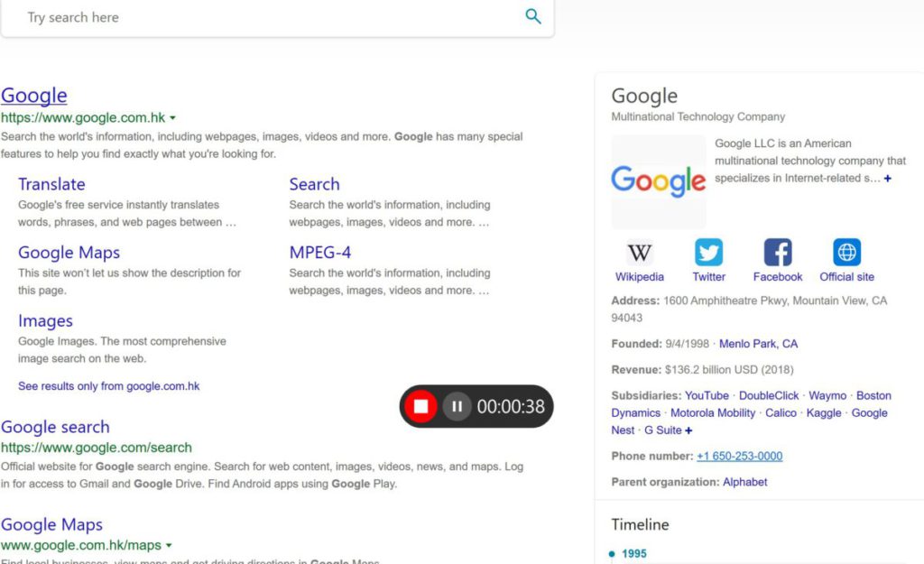Stop the screen recording
Screen dimensions: 924x564
pos(420,406)
